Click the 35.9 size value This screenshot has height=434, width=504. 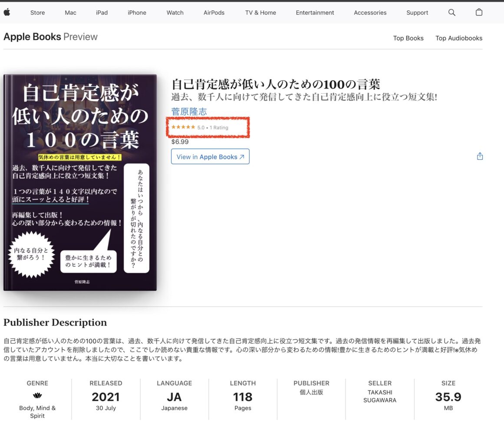click(448, 397)
